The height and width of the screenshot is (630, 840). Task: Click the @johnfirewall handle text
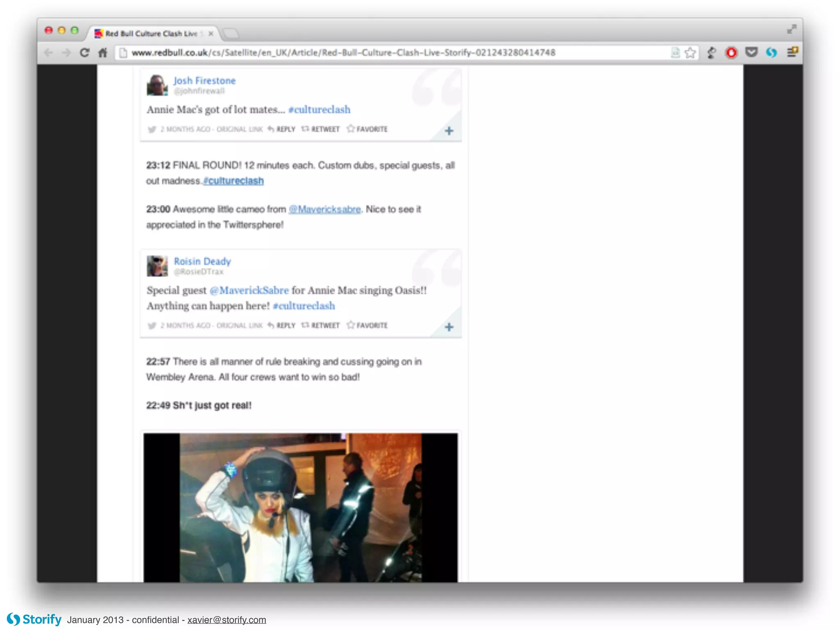199,91
